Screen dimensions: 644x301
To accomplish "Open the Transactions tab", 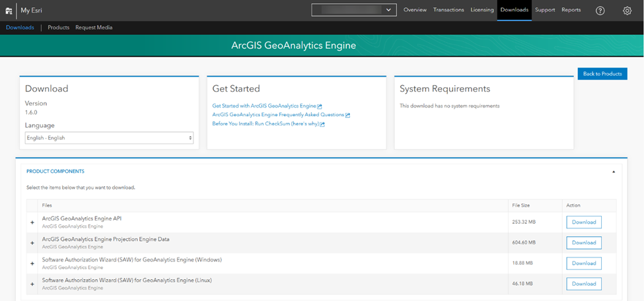I will [x=449, y=10].
